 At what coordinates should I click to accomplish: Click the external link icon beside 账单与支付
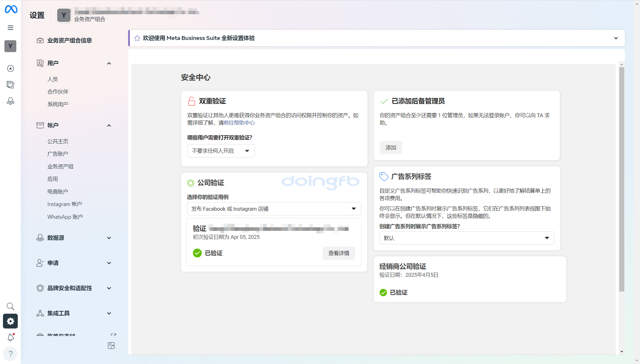click(113, 335)
